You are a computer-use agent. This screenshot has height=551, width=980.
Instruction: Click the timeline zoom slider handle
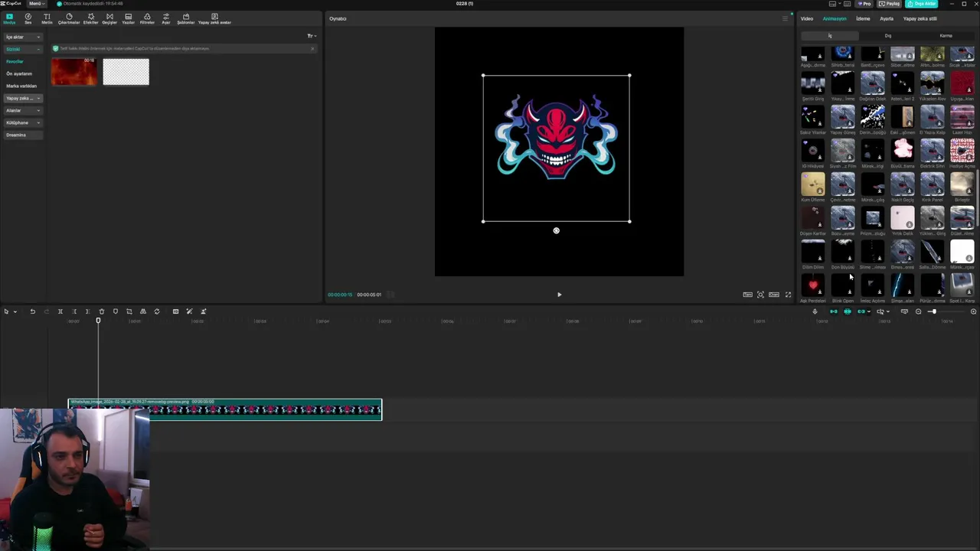pyautogui.click(x=933, y=311)
